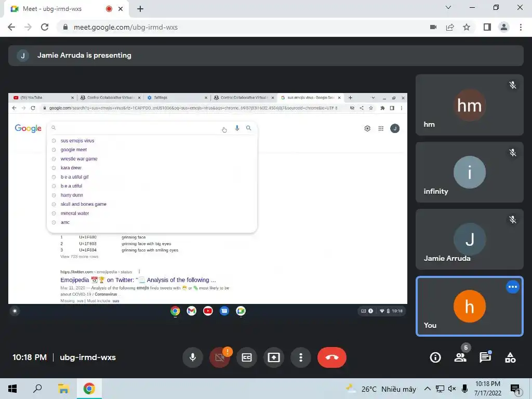The width and height of the screenshot is (532, 399).
Task: Mute the microphone in Meet controls
Action: coord(192,357)
